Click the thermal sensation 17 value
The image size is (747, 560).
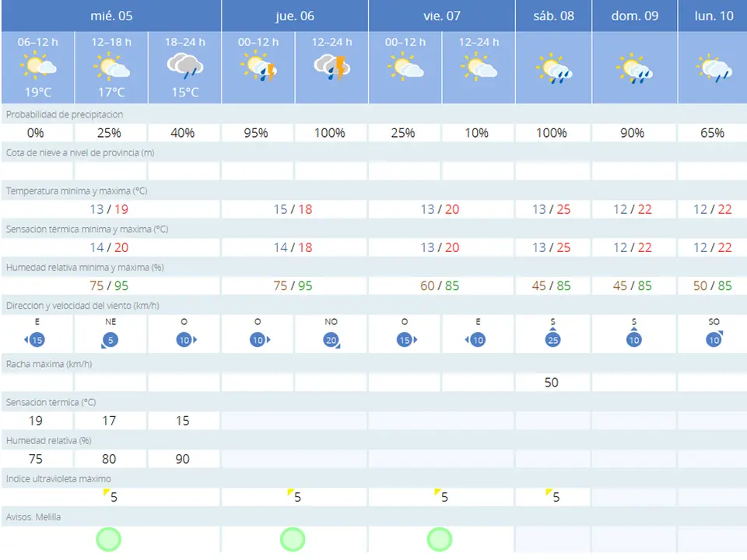[109, 421]
